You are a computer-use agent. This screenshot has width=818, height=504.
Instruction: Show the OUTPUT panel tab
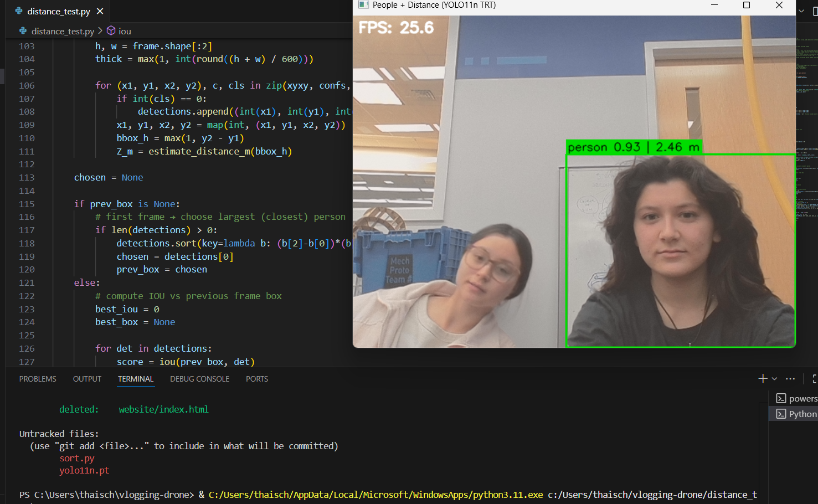(87, 379)
